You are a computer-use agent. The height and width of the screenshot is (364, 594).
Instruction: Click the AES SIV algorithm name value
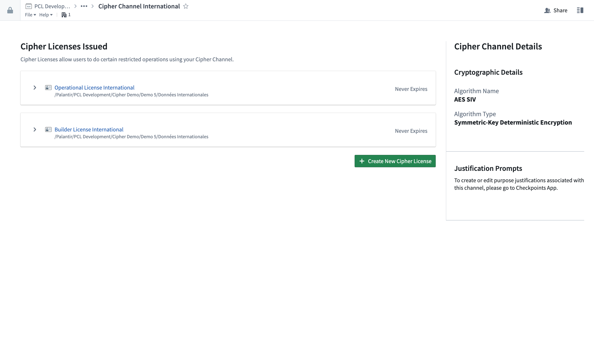coord(465,99)
